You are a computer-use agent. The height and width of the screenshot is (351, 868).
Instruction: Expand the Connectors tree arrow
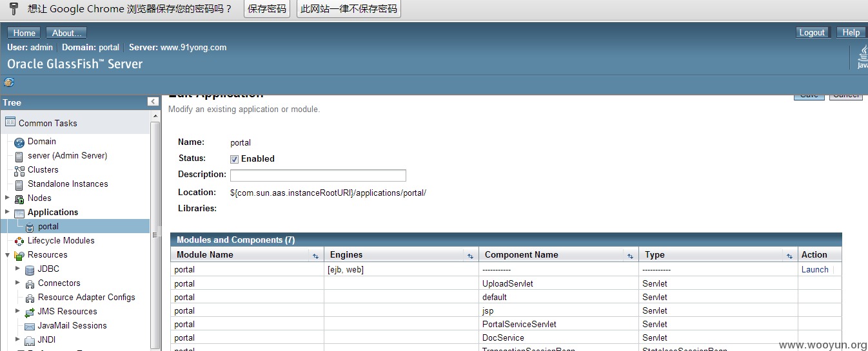(x=17, y=283)
